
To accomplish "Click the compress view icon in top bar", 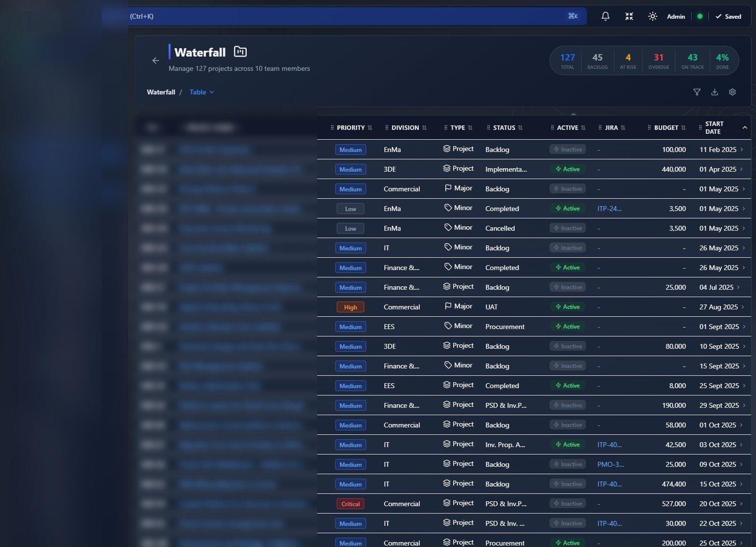I will tap(629, 16).
